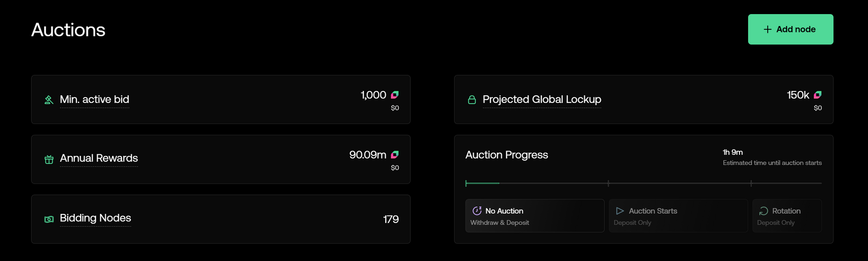Click the gift icon beside Annual Rewards
This screenshot has height=261, width=868.
tap(49, 159)
